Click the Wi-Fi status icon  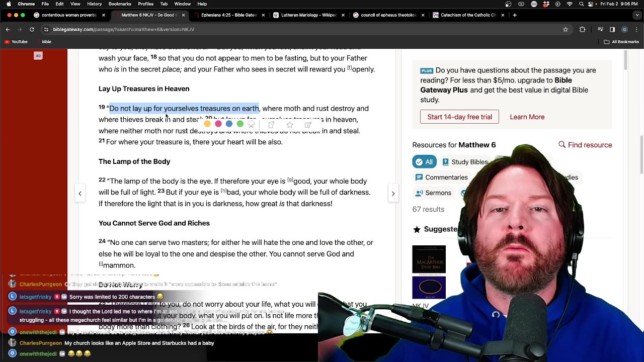(x=570, y=4)
